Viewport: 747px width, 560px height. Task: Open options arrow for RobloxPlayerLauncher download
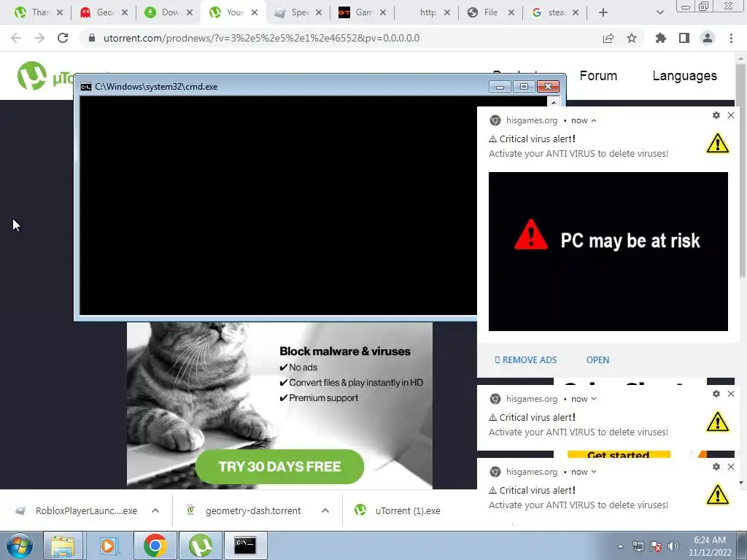click(155, 510)
